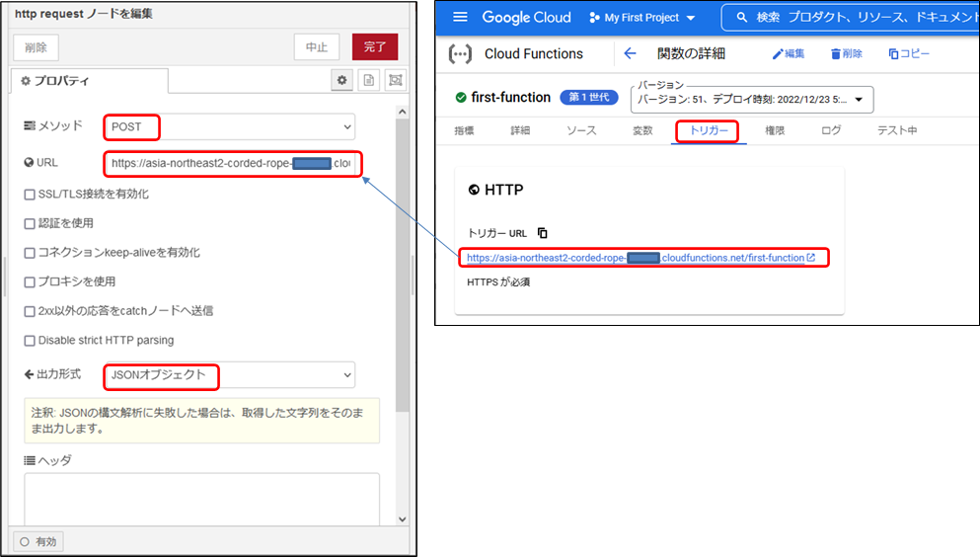Click the コピー function button
Screen dimensions: 980x557
908,53
